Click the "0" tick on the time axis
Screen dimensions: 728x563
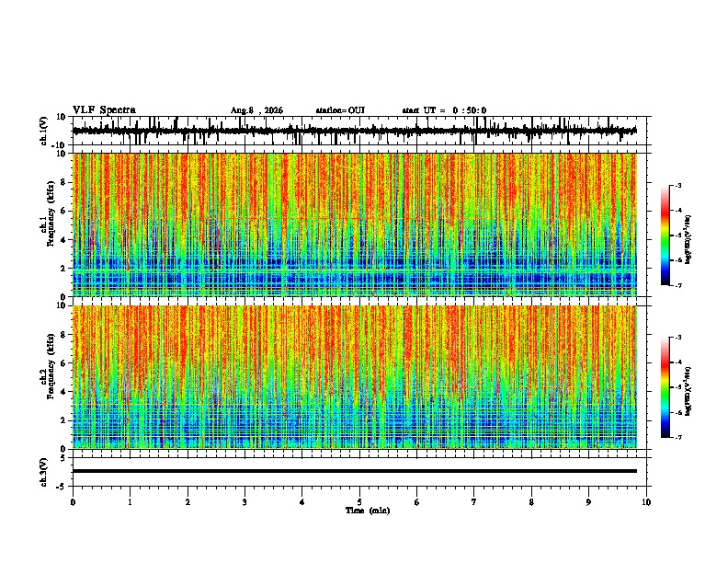[73, 502]
